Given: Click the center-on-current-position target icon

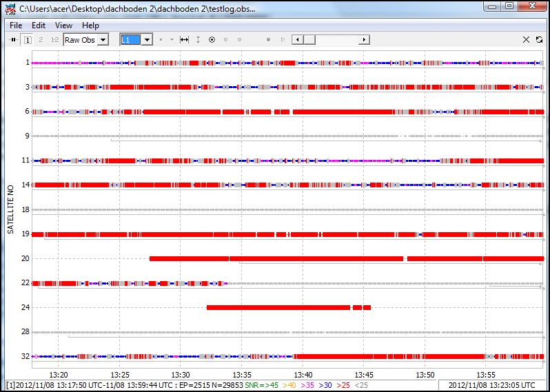Looking at the screenshot, I should [x=212, y=40].
